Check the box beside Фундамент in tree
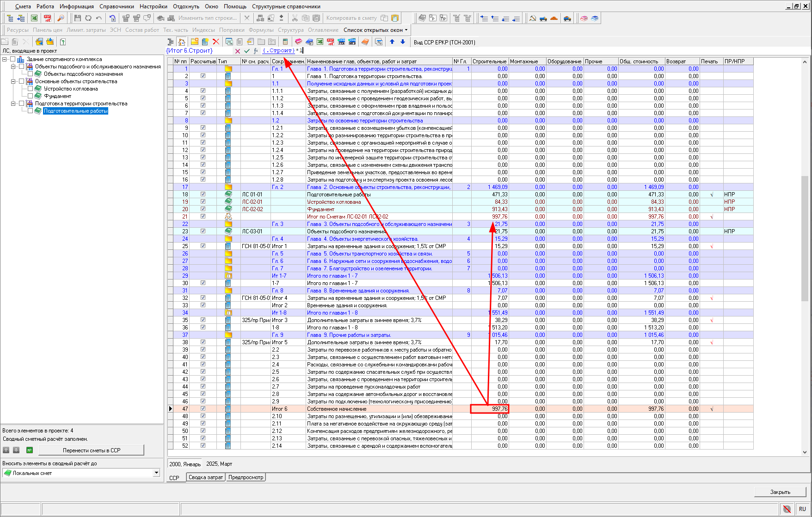This screenshot has width=812, height=517. tap(31, 96)
